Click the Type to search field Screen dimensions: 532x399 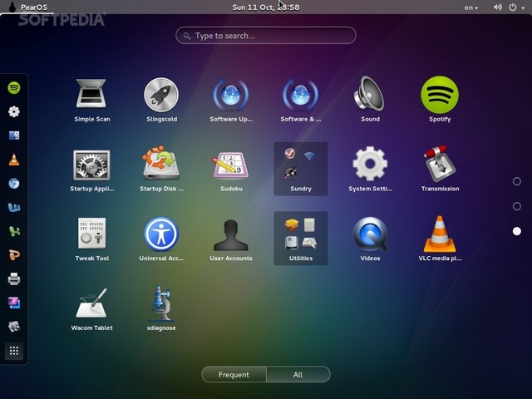pos(266,36)
